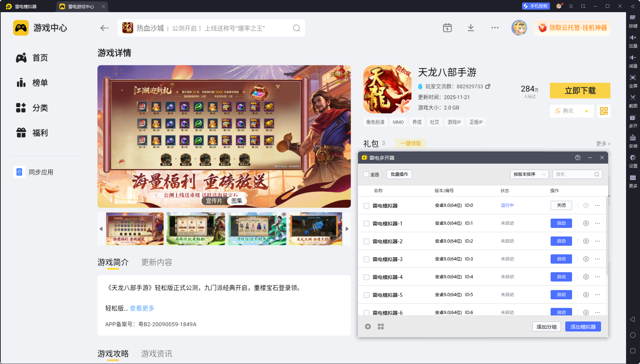Open the 天龙三环 screenshot thumbnail in the carousel
640x364 pixels.
(315, 229)
